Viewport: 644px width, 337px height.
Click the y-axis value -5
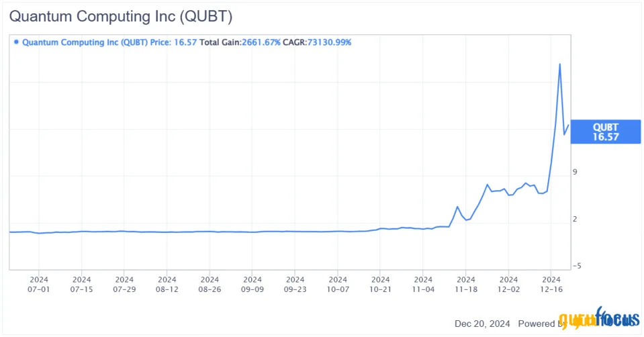pyautogui.click(x=577, y=266)
